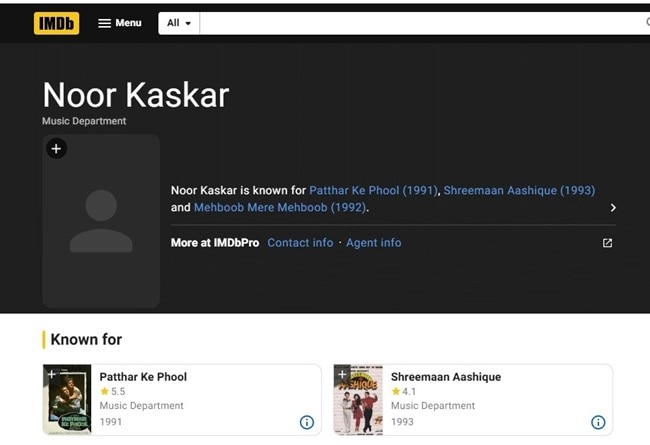This screenshot has width=650, height=445.
Task: Click the Agent info link
Action: coord(373,243)
